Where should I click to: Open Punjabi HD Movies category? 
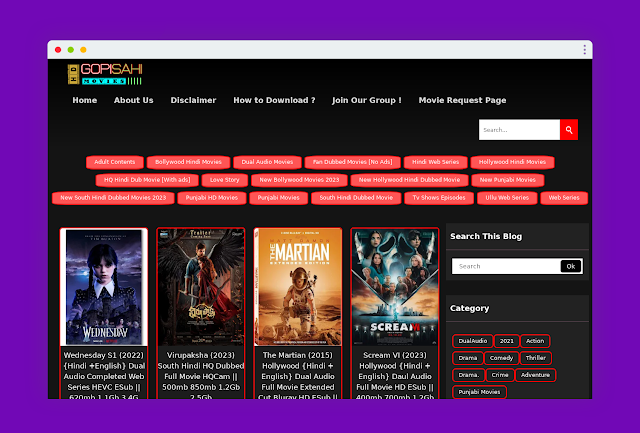pyautogui.click(x=212, y=198)
